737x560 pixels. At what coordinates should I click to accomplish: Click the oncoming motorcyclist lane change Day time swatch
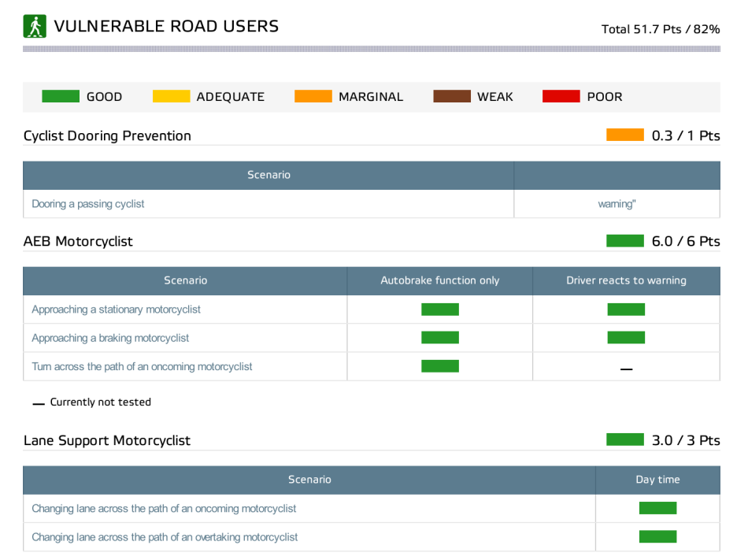coord(658,508)
